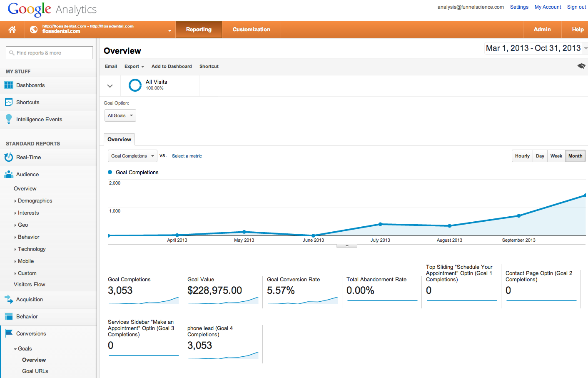The width and height of the screenshot is (588, 378).
Task: Open the All Goals dropdown
Action: pyautogui.click(x=120, y=115)
